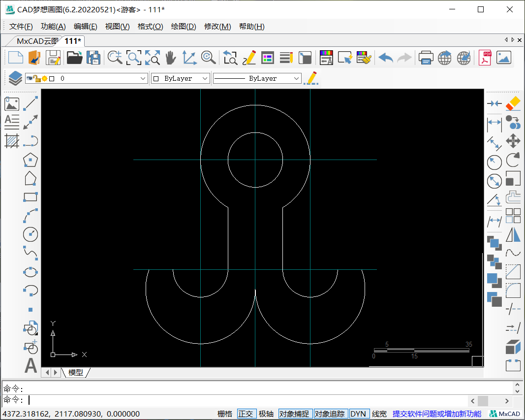This screenshot has width=525, height=420.
Task: Click the color swatch box beside ByLayer
Action: [156, 79]
